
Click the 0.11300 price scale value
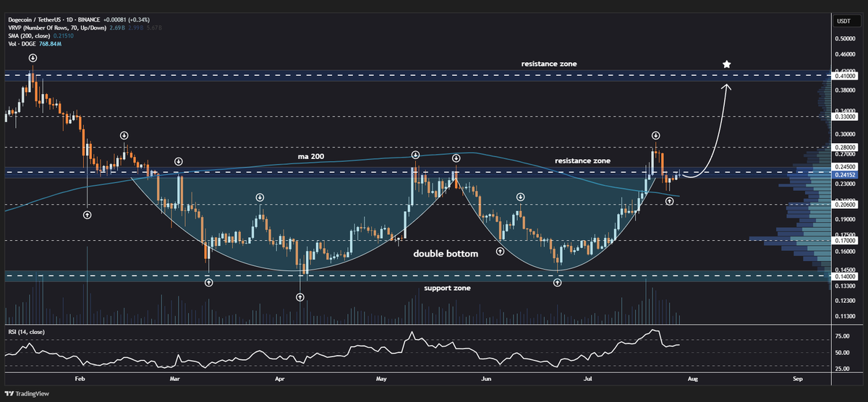845,316
